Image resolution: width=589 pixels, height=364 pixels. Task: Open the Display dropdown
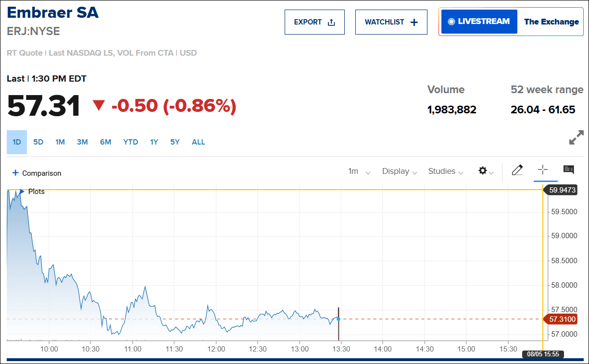[400, 171]
